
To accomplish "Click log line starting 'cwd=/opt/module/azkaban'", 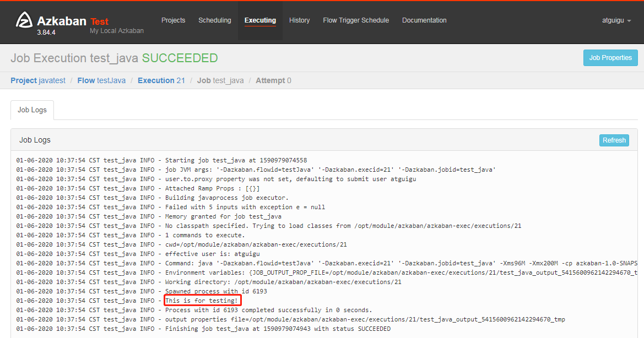I will tap(182, 245).
